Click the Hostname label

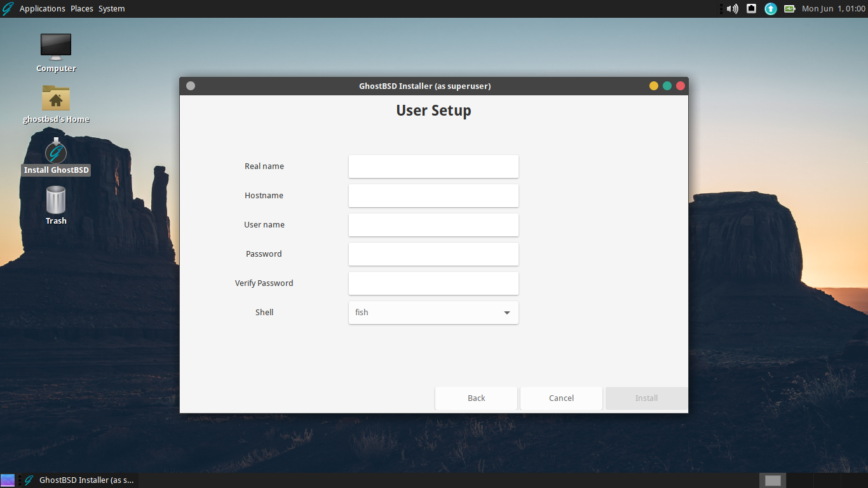[264, 196]
